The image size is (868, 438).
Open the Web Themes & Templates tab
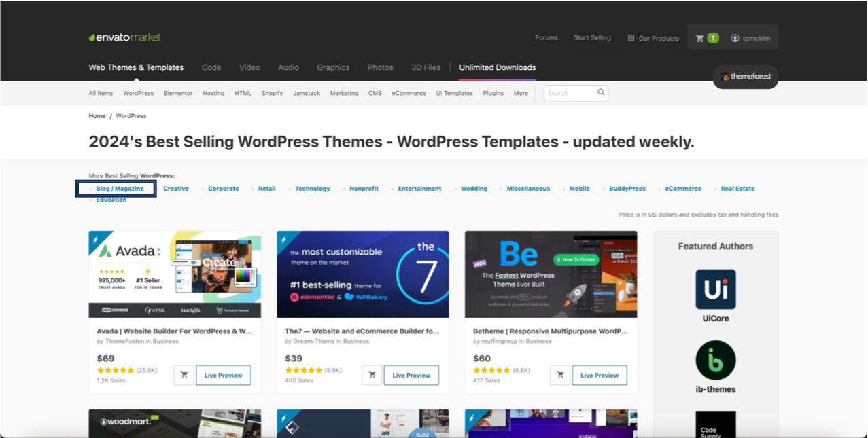point(136,67)
